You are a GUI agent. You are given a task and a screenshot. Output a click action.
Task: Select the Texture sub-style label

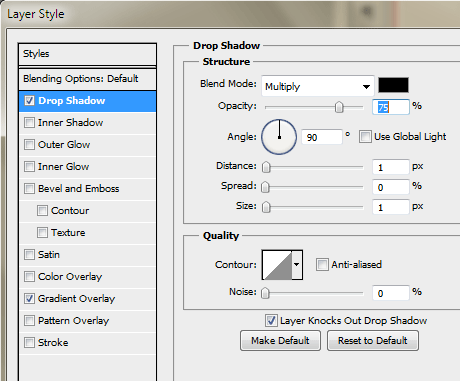point(68,233)
